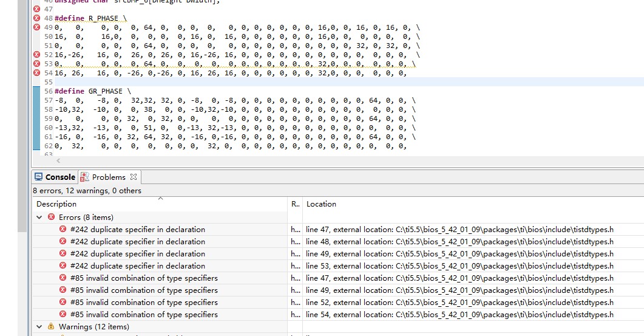Click the error marker on line 54
Screen dimensions: 644x336
(x=36, y=73)
